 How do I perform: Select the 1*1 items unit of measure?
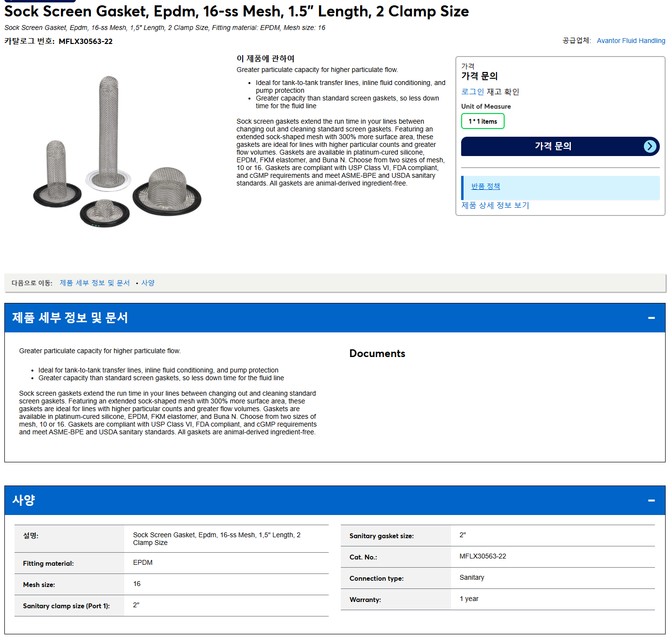click(482, 121)
